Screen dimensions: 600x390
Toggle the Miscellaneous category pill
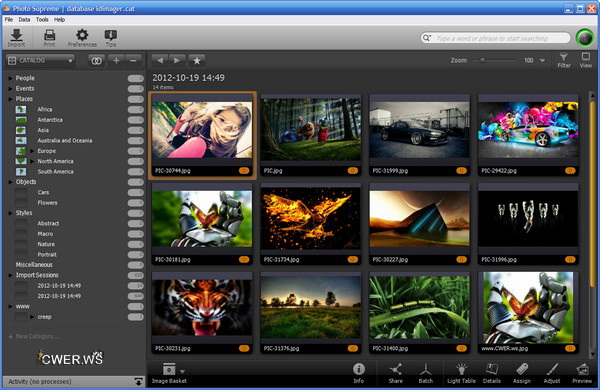(135, 265)
